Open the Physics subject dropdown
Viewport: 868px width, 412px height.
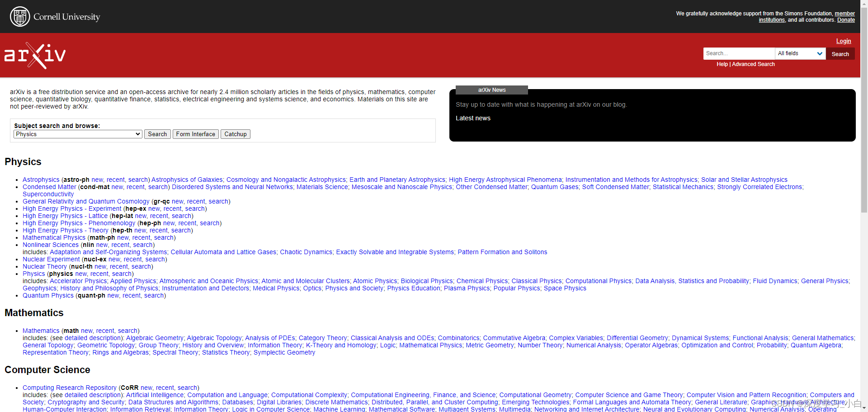click(x=78, y=134)
